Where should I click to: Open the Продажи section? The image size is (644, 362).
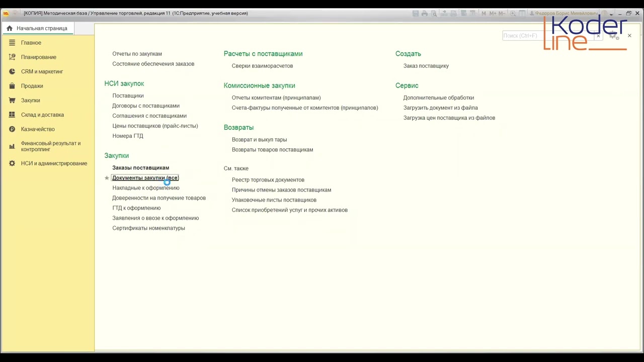point(32,86)
